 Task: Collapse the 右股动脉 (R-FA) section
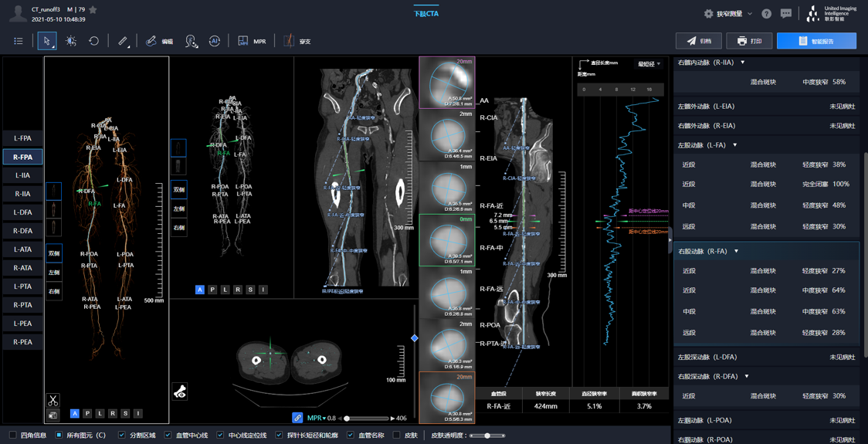click(x=736, y=251)
